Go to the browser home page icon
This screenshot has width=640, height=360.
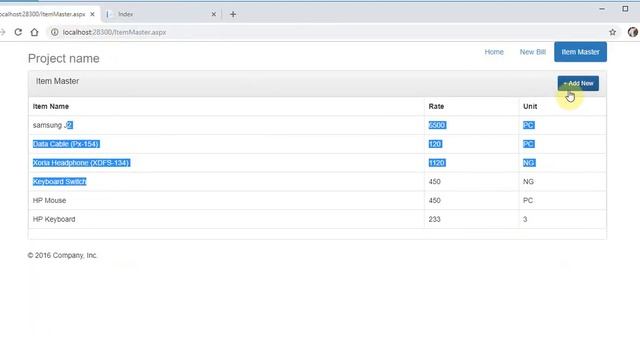34,32
